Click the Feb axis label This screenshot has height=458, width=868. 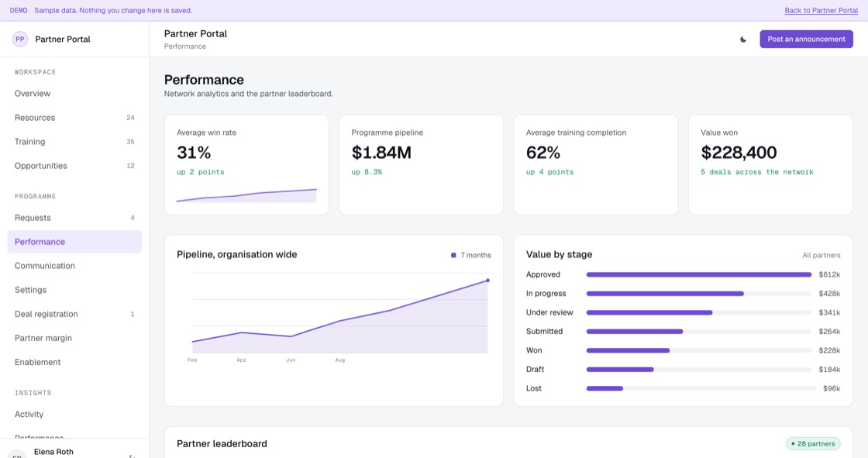192,360
